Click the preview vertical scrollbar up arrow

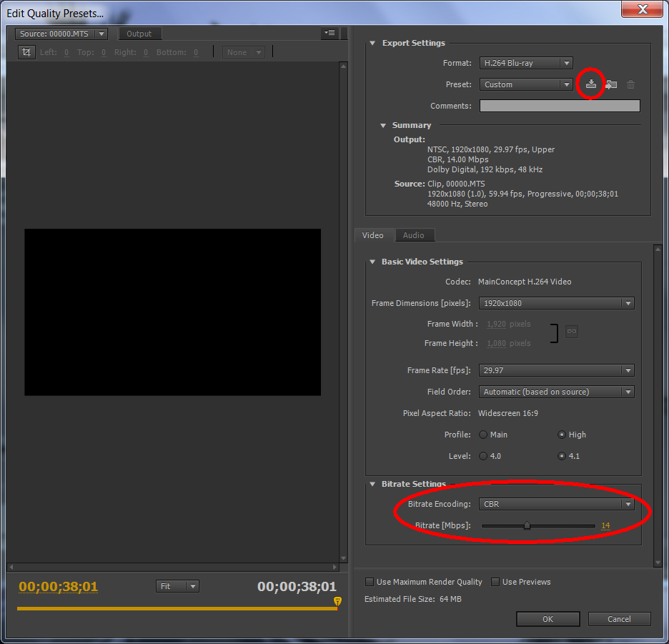[x=344, y=66]
